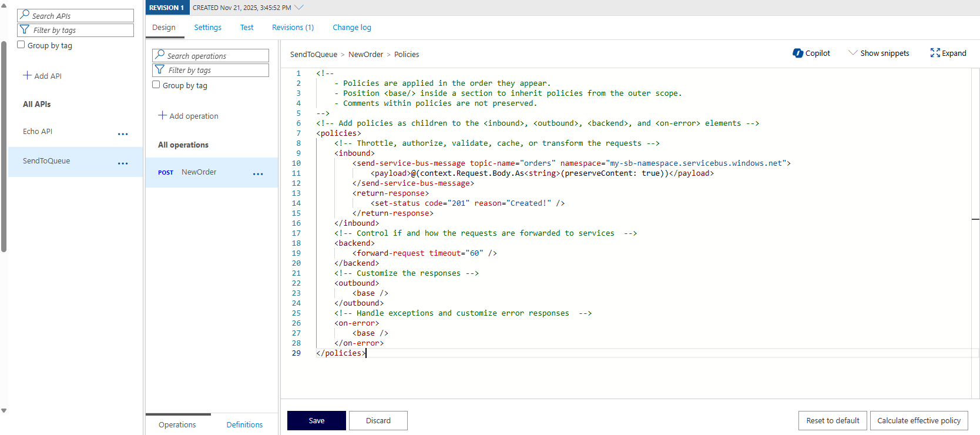The height and width of the screenshot is (435, 980).
Task: Save the policy changes
Action: pos(316,420)
